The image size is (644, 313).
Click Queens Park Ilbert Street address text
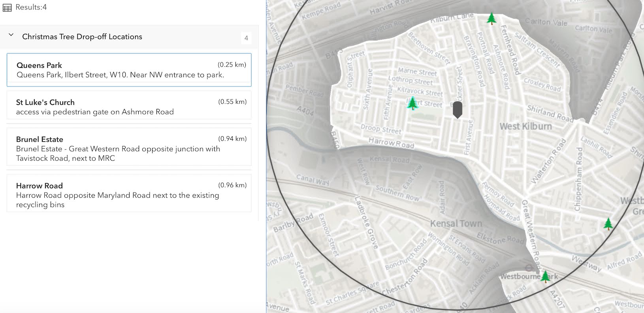(x=120, y=75)
